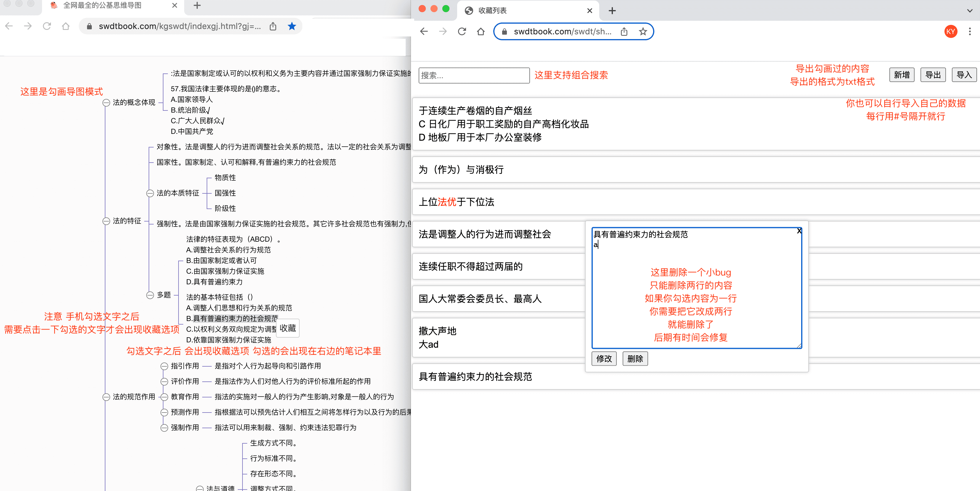Image resolution: width=980 pixels, height=491 pixels.
Task: Open KY profile avatar
Action: 951,31
